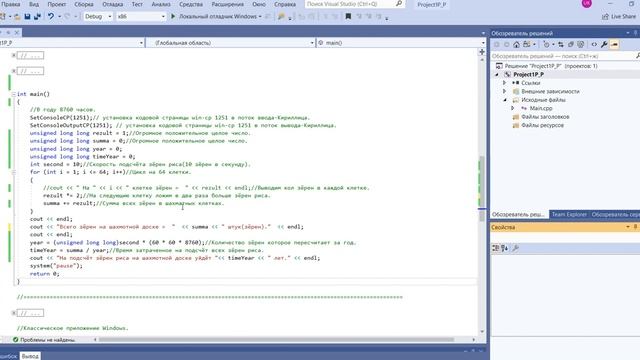Expand the Внешние зависимости node
Screen dimensions: 640x360
504,91
